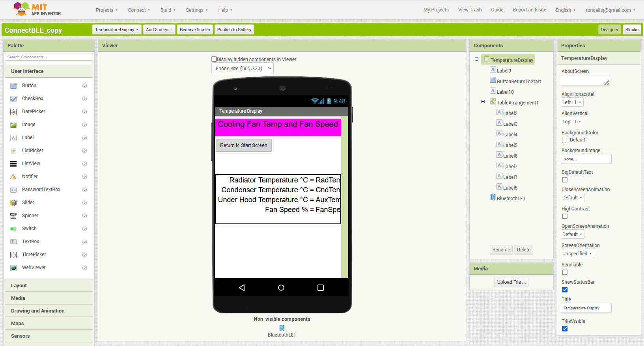Viewport: 644px width, 346px height.
Task: Open the ScreenOrientation Unspecified dropdown
Action: click(x=577, y=254)
